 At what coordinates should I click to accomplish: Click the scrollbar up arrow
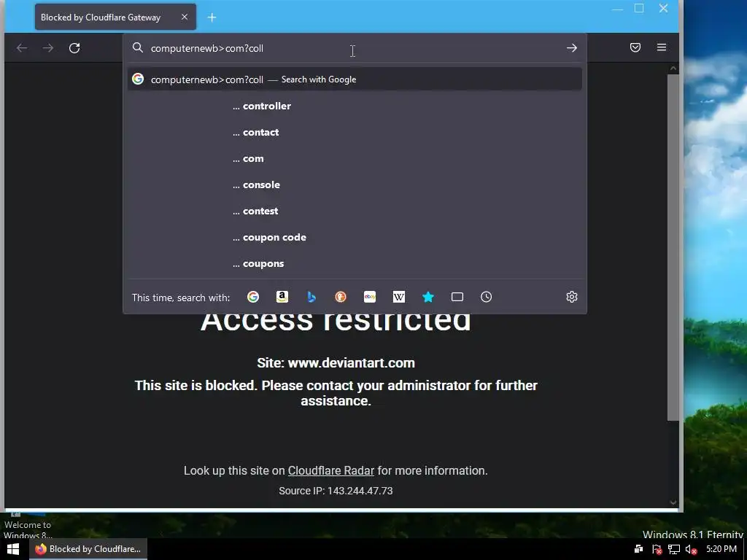pyautogui.click(x=673, y=68)
